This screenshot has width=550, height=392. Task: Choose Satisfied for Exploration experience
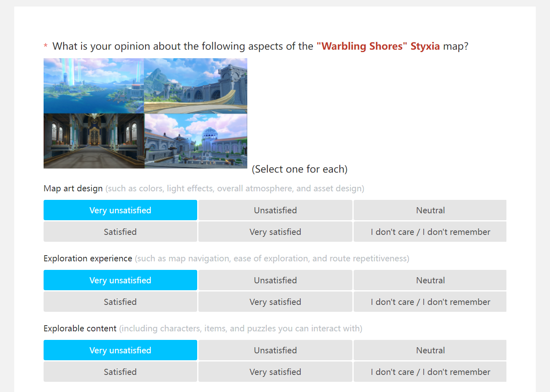click(120, 302)
